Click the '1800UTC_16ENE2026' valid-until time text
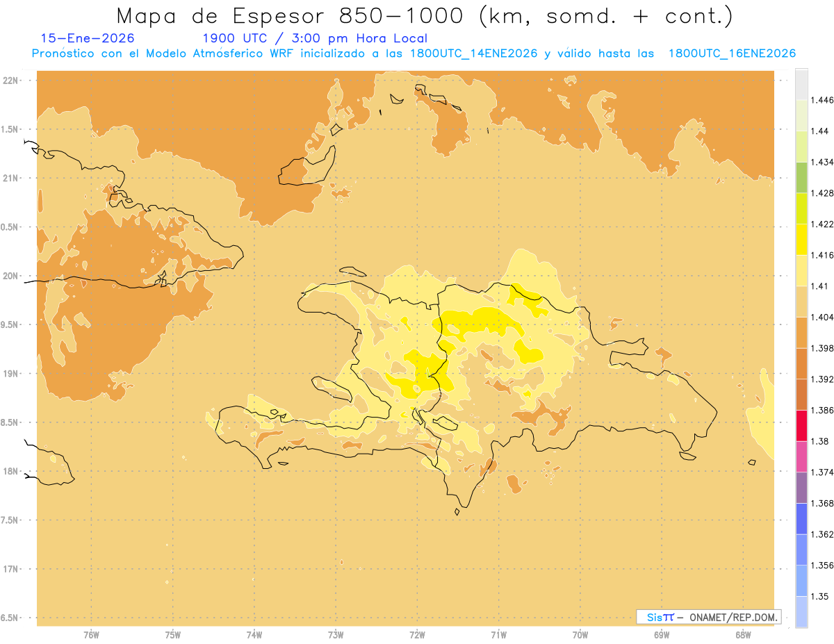The image size is (834, 644). 732,53
